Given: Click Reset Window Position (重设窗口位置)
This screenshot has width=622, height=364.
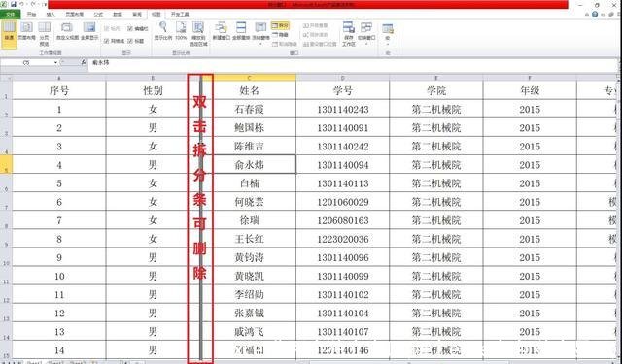Looking at the screenshot, I should click(320, 44).
